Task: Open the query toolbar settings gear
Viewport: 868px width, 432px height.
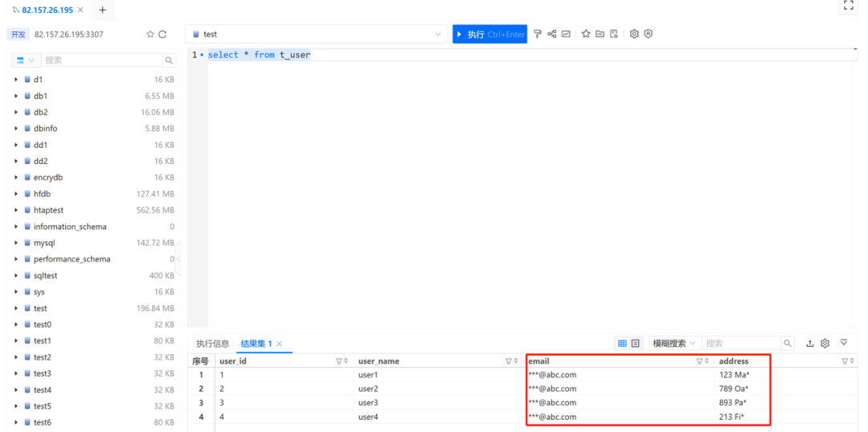Action: point(634,34)
